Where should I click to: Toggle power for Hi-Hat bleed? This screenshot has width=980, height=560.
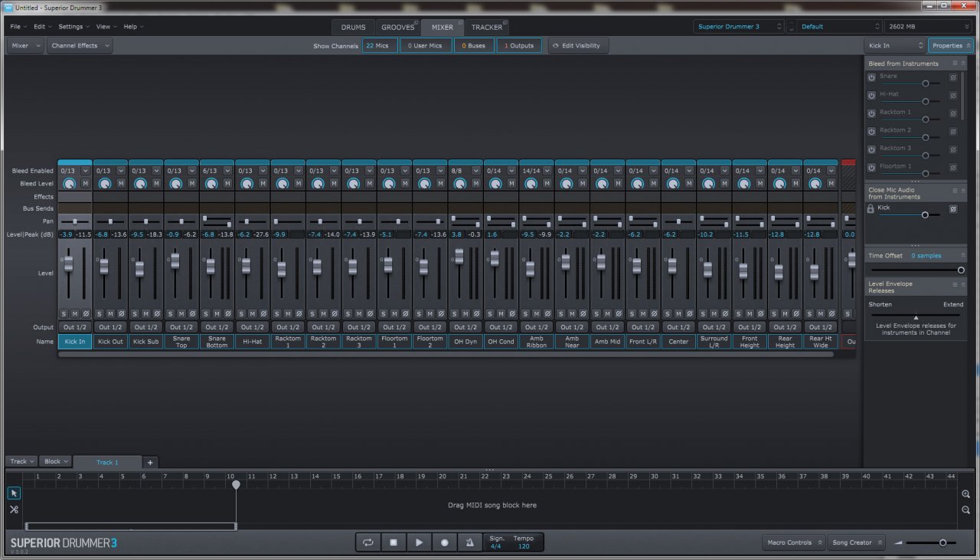pos(871,96)
